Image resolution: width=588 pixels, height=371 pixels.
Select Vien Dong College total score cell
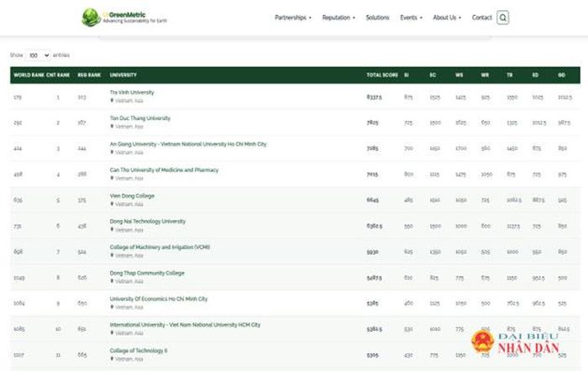(372, 200)
